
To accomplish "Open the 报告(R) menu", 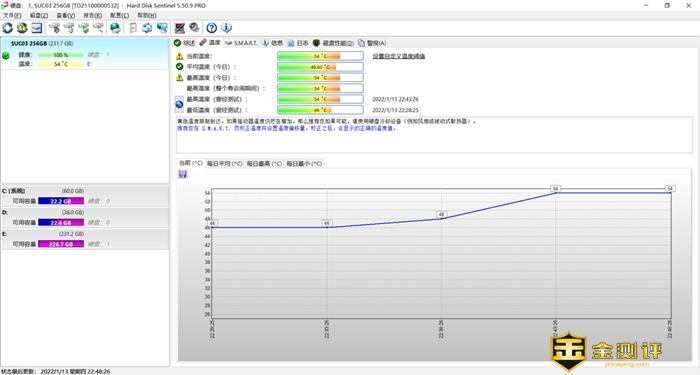I will click(x=92, y=15).
